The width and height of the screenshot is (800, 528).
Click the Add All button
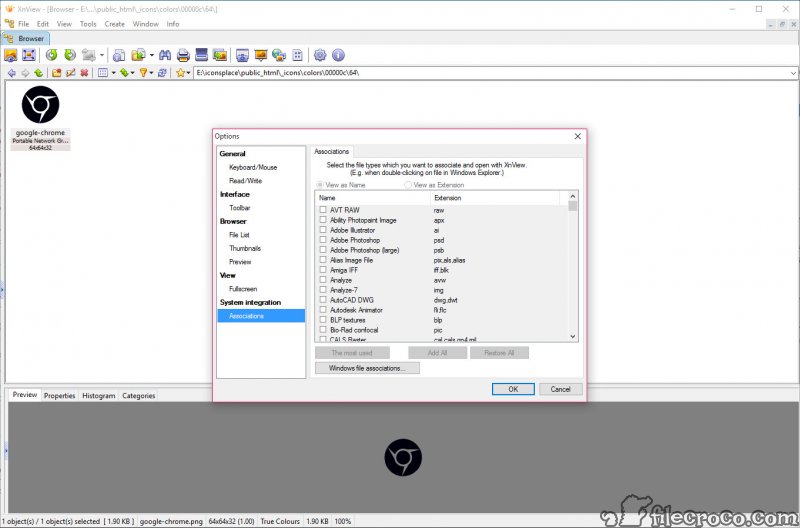coord(437,353)
